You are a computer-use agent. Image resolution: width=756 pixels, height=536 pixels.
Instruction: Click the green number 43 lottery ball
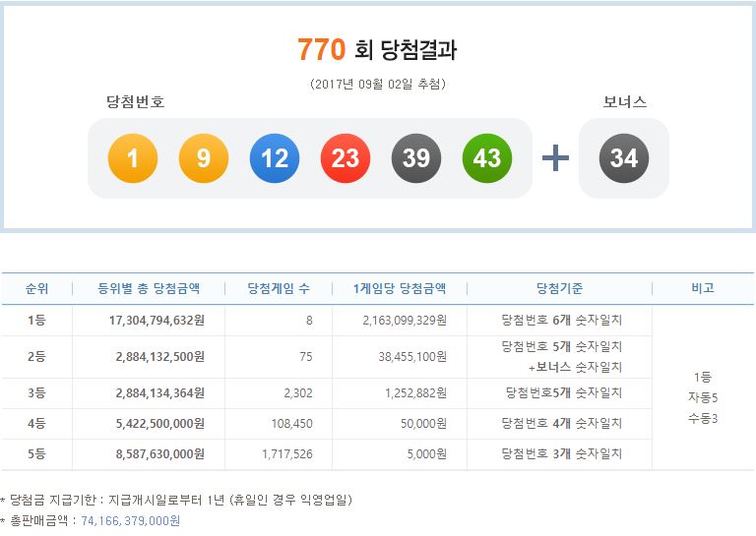tap(487, 158)
